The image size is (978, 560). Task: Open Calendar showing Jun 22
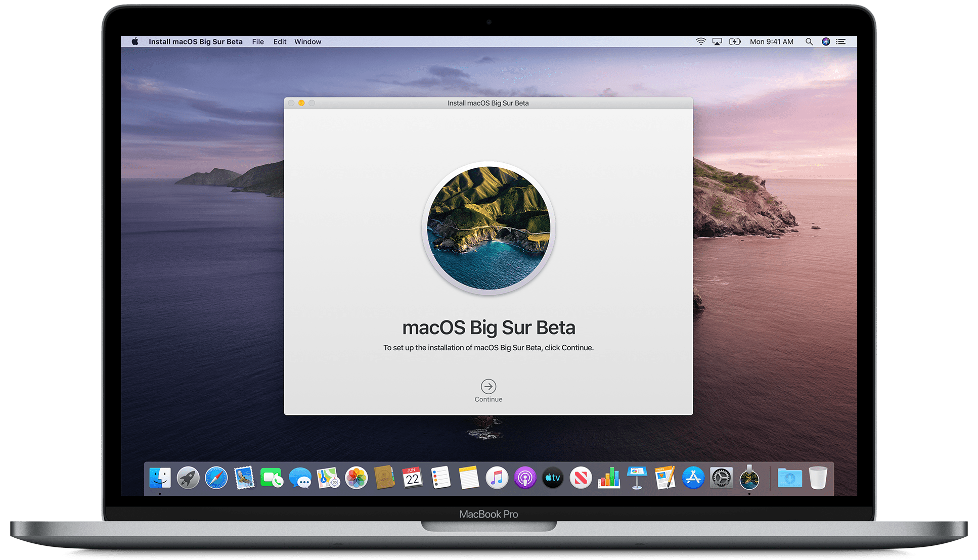(x=413, y=478)
